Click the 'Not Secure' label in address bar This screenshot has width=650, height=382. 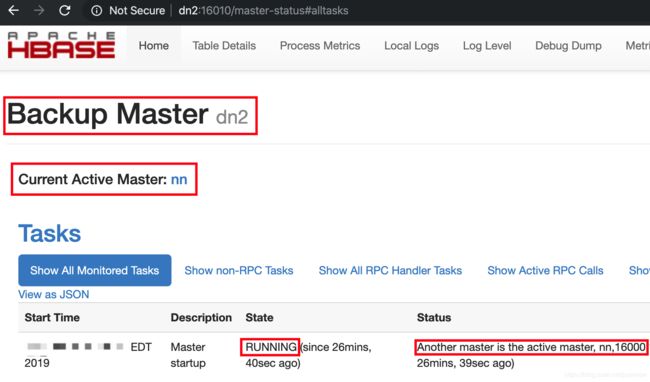[137, 11]
